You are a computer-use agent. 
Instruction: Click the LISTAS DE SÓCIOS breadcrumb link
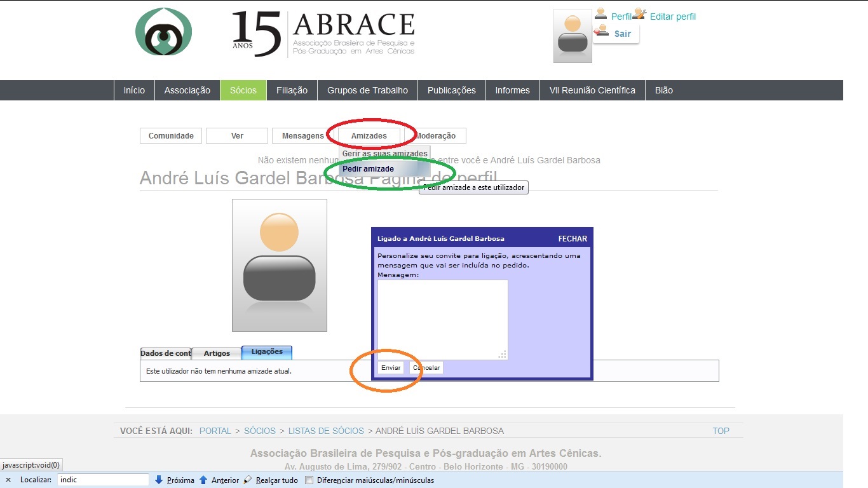326,431
